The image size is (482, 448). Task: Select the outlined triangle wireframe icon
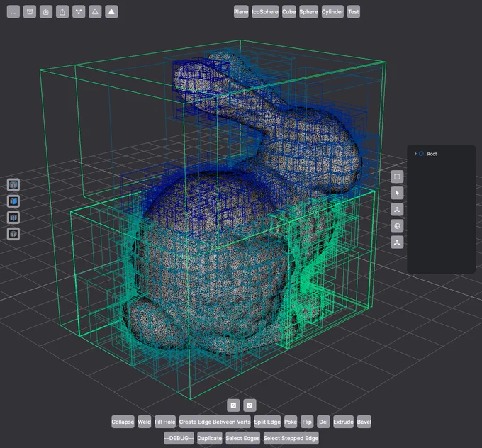click(95, 12)
